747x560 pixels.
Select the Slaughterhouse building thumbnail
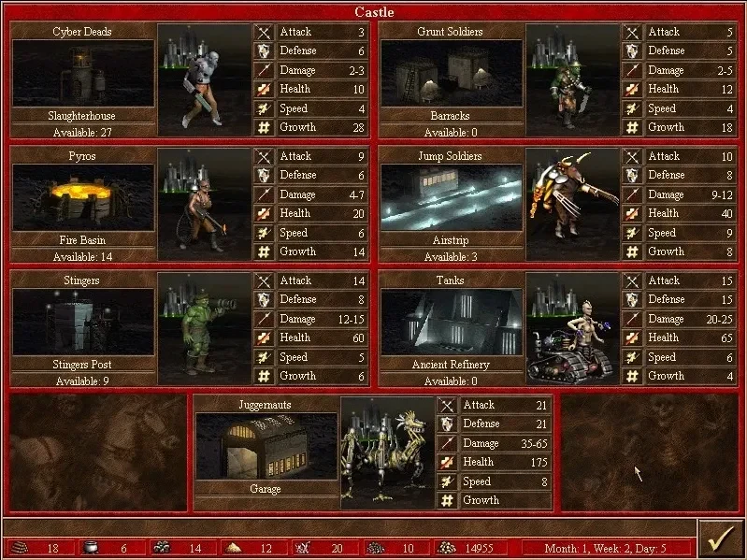click(83, 73)
